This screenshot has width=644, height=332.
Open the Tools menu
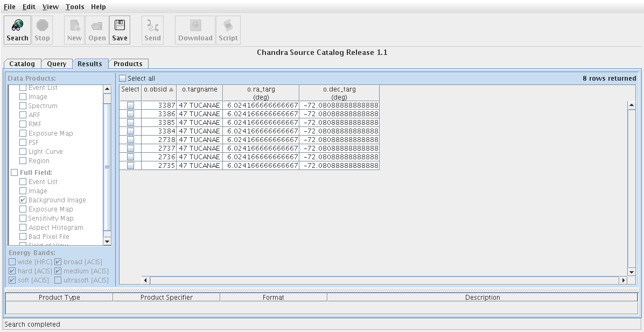point(75,7)
